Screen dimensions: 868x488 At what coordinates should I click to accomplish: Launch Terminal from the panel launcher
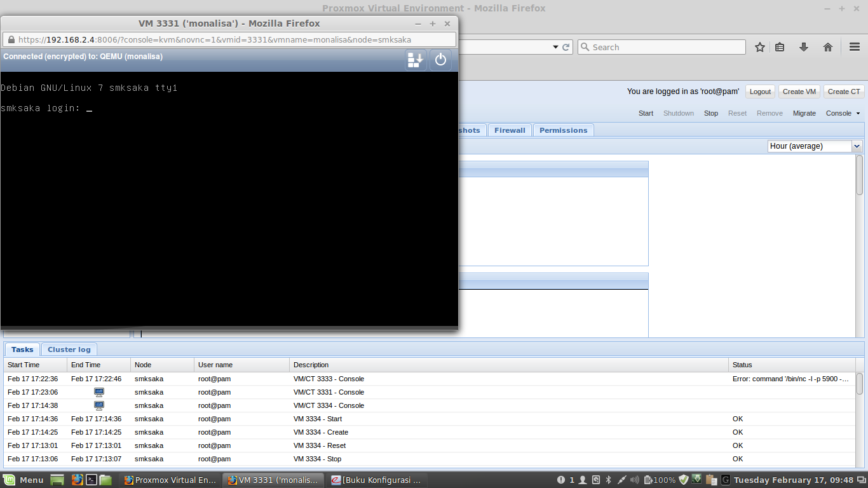point(92,480)
